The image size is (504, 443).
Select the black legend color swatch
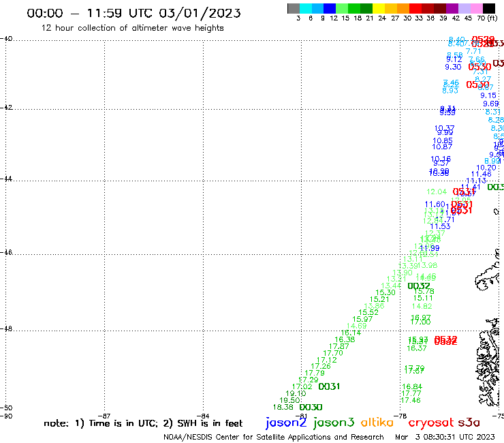489,8
